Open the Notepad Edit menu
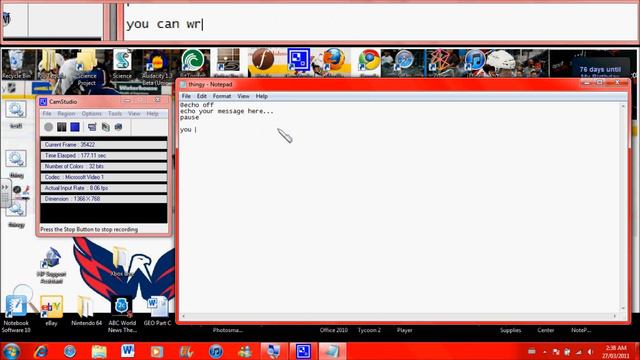This screenshot has height=360, width=640. (202, 96)
